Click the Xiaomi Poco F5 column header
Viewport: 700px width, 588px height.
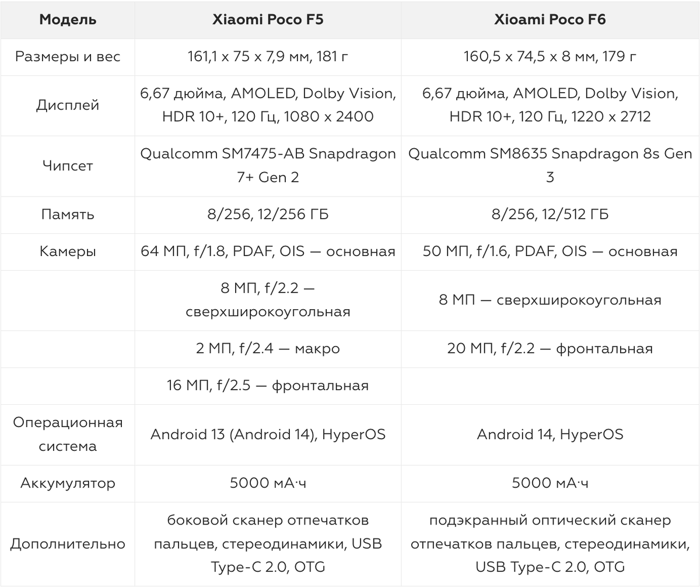[268, 19]
